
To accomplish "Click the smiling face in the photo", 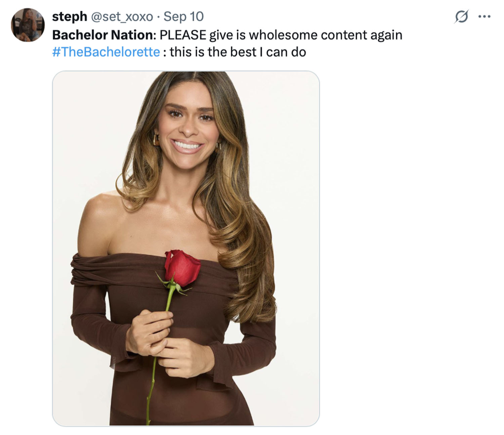I will pos(188,128).
